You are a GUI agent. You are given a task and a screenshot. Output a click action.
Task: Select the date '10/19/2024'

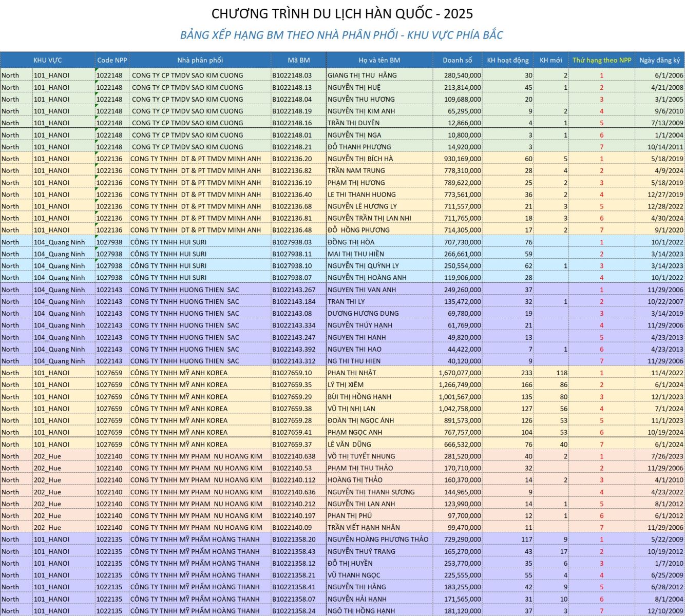(x=665, y=432)
